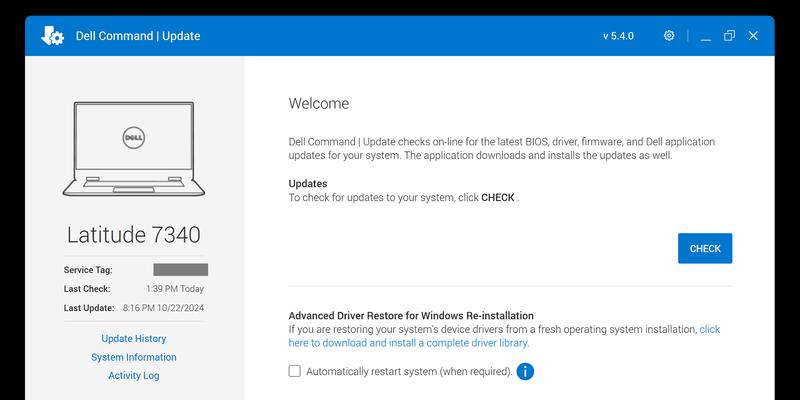Enable automatically restart system checkbox
Image resolution: width=800 pixels, height=400 pixels.
click(295, 371)
